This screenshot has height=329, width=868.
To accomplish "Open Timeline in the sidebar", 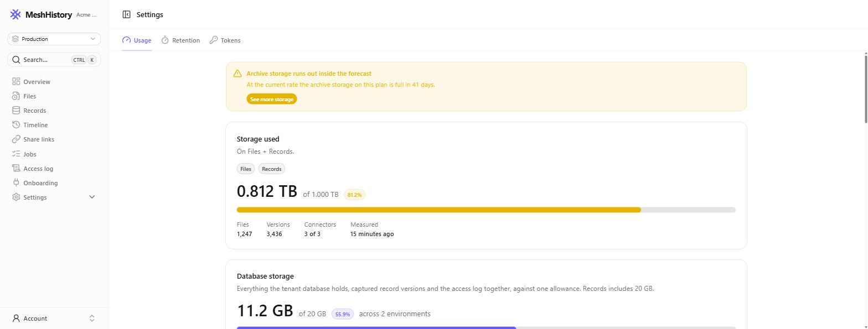I will point(35,125).
